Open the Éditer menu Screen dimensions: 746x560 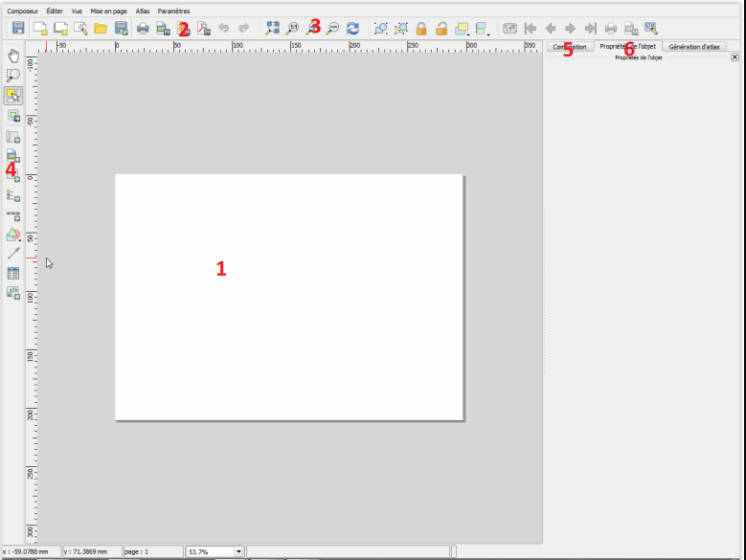[55, 11]
